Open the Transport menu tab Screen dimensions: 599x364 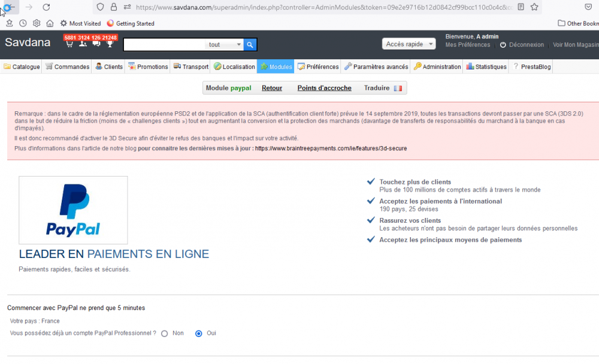191,66
